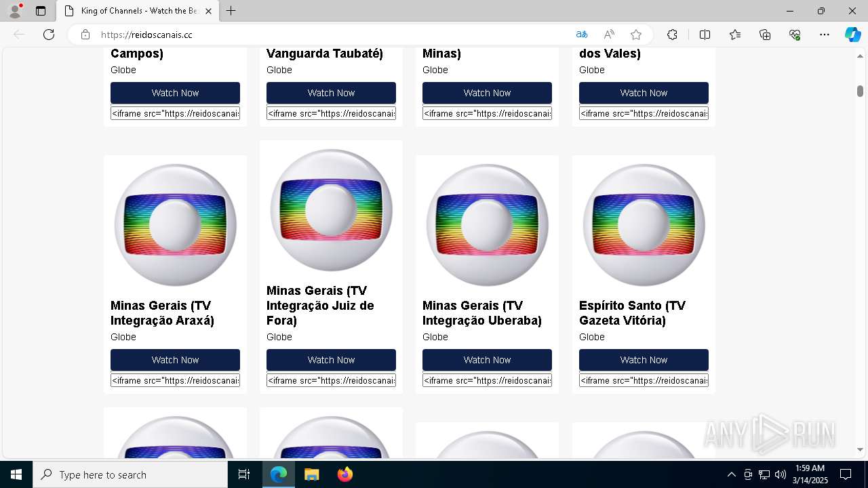Image resolution: width=868 pixels, height=488 pixels.
Task: Open Minas Gerais (TV Integração Araxá) title
Action: [x=162, y=313]
